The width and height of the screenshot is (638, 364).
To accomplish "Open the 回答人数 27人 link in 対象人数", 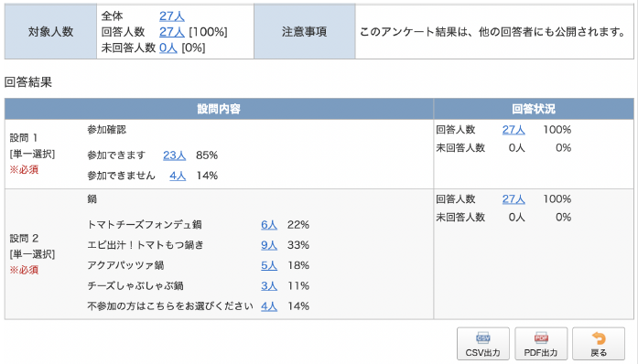I will [172, 32].
